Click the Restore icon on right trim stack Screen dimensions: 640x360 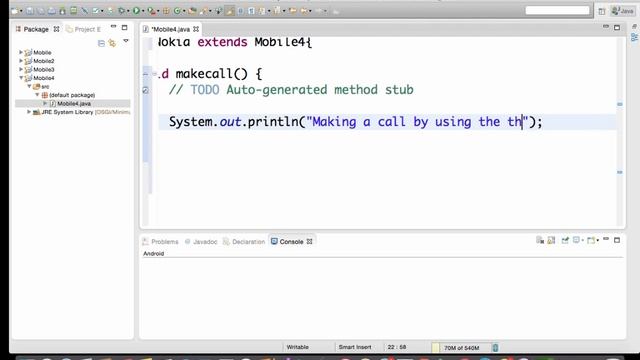(x=634, y=26)
